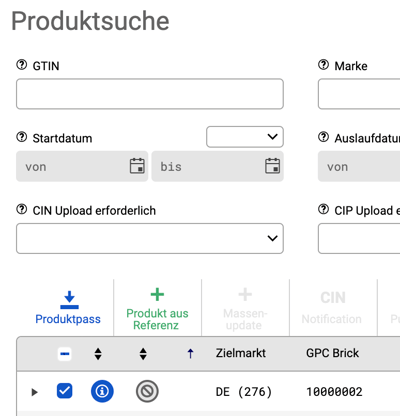Click the blue info icon in DE row
This screenshot has width=400, height=416.
[102, 391]
